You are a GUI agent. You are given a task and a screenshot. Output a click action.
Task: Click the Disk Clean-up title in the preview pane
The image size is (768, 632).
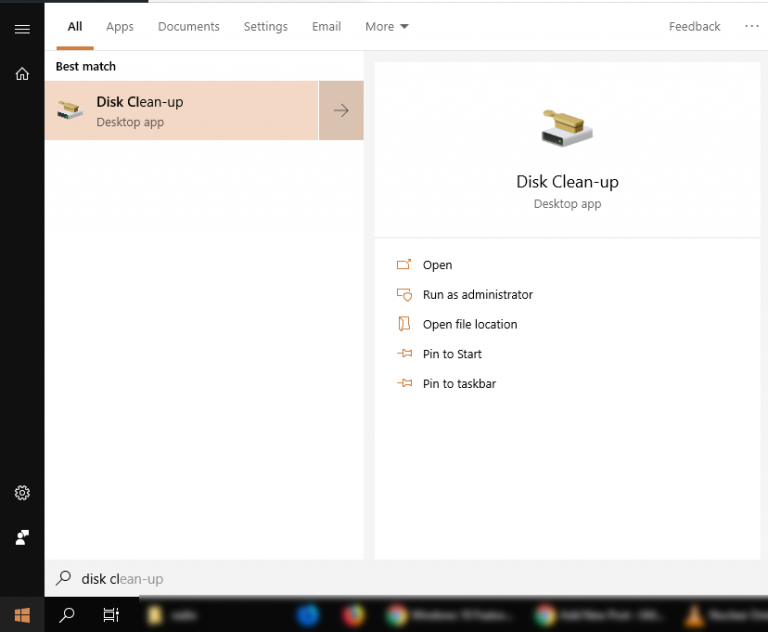tap(567, 182)
